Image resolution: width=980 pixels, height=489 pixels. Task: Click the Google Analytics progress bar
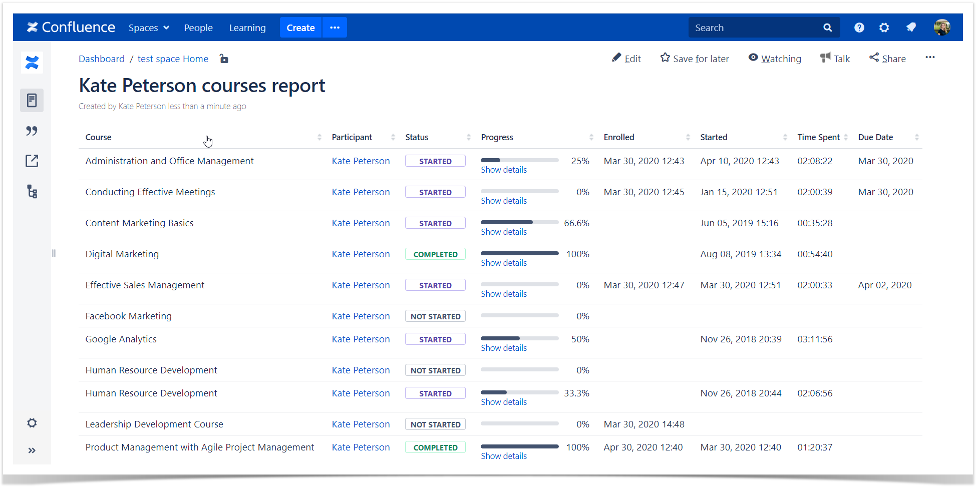coord(519,338)
